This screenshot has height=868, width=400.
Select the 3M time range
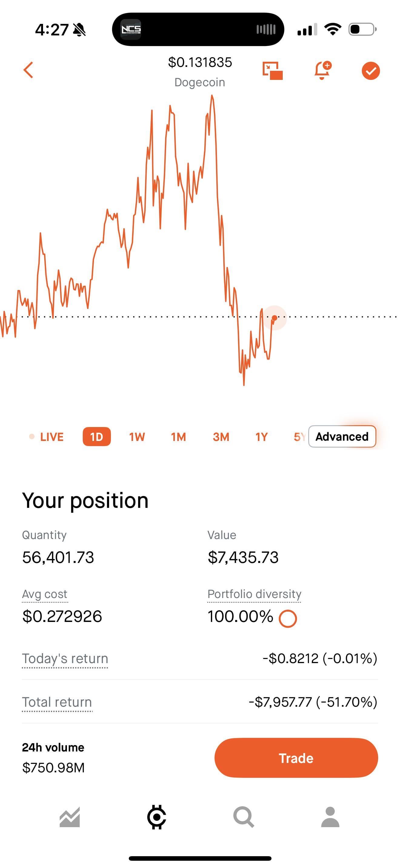221,437
